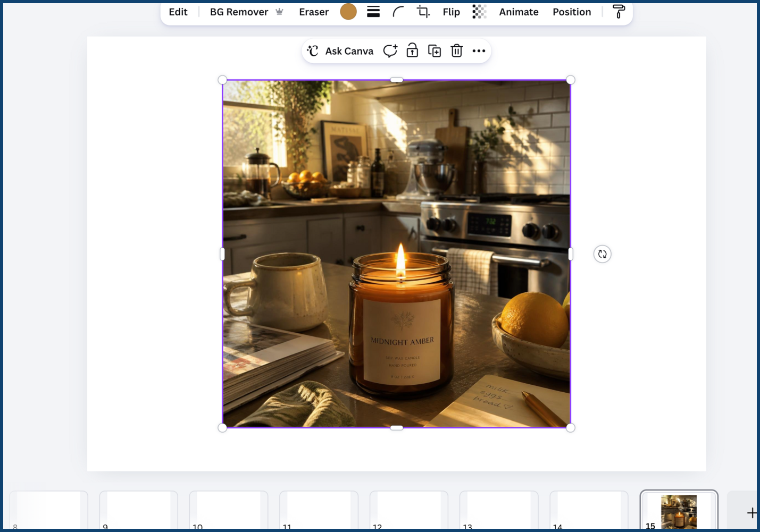This screenshot has width=760, height=532.
Task: Click bottom-left corner resize handle
Action: [222, 428]
